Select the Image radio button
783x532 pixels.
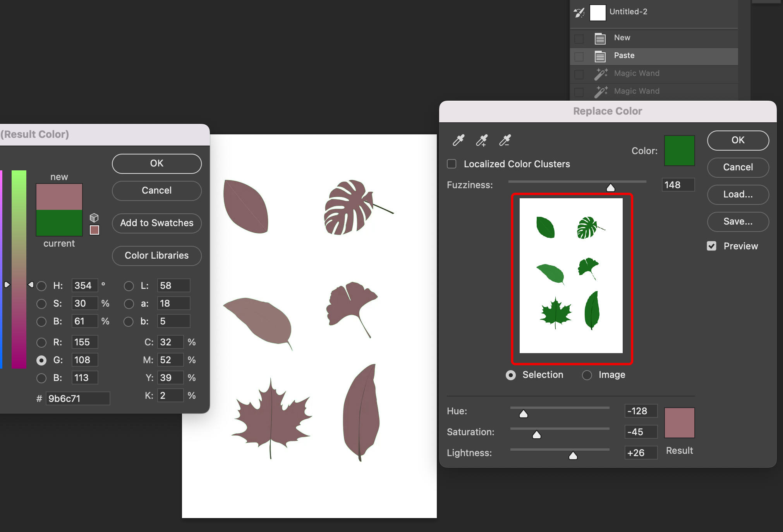(x=587, y=375)
